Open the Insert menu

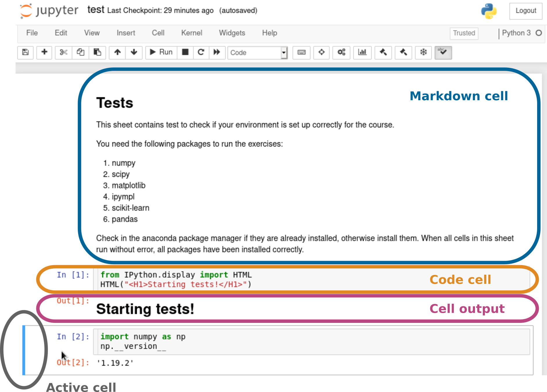126,33
